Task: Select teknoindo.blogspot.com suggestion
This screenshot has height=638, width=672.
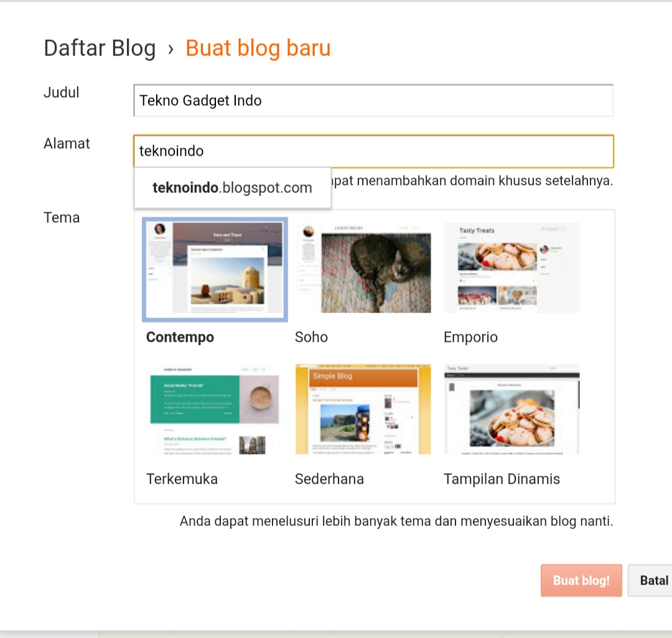Action: pos(232,188)
